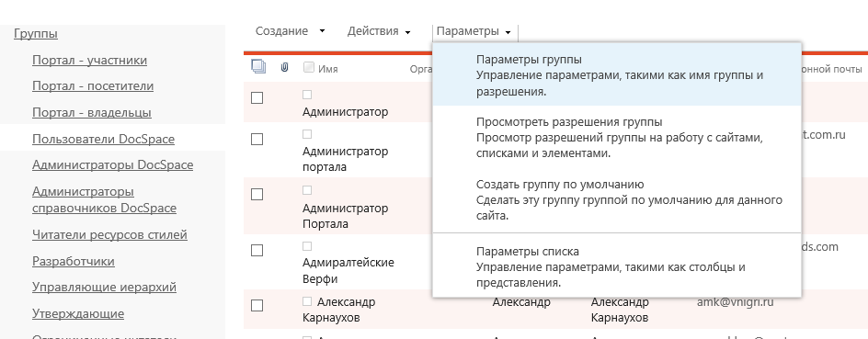
Task: Check the row box for Адмиралтейские Верфи
Action: [x=257, y=251]
